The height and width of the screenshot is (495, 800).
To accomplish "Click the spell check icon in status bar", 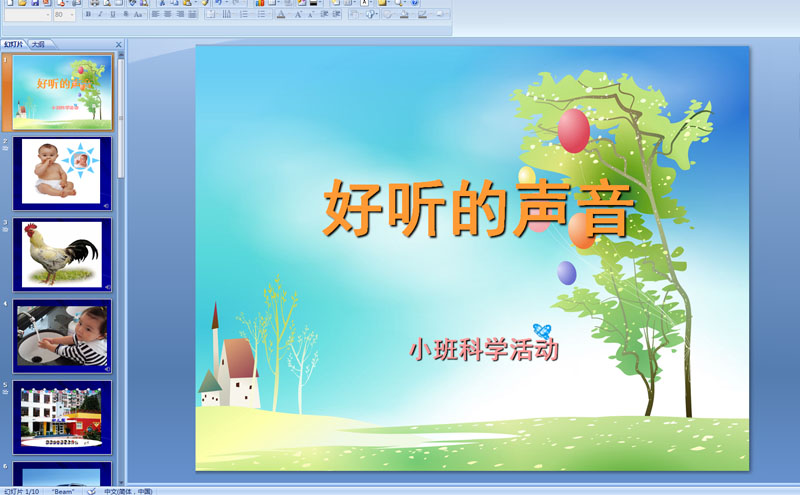I will point(91,491).
